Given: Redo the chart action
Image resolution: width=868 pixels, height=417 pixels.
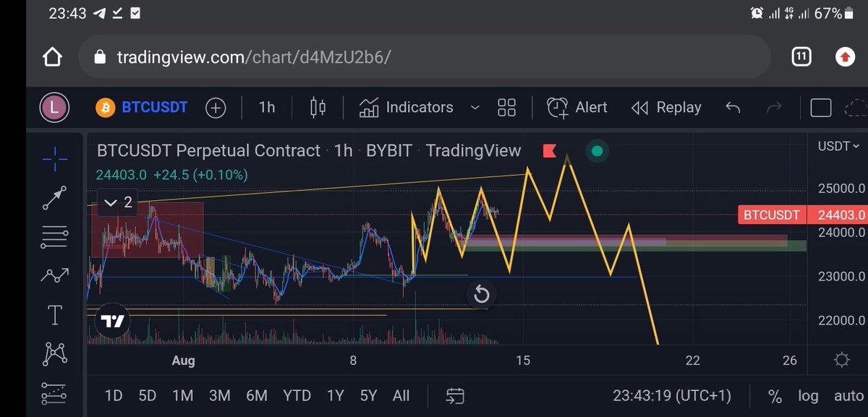Looking at the screenshot, I should (774, 108).
